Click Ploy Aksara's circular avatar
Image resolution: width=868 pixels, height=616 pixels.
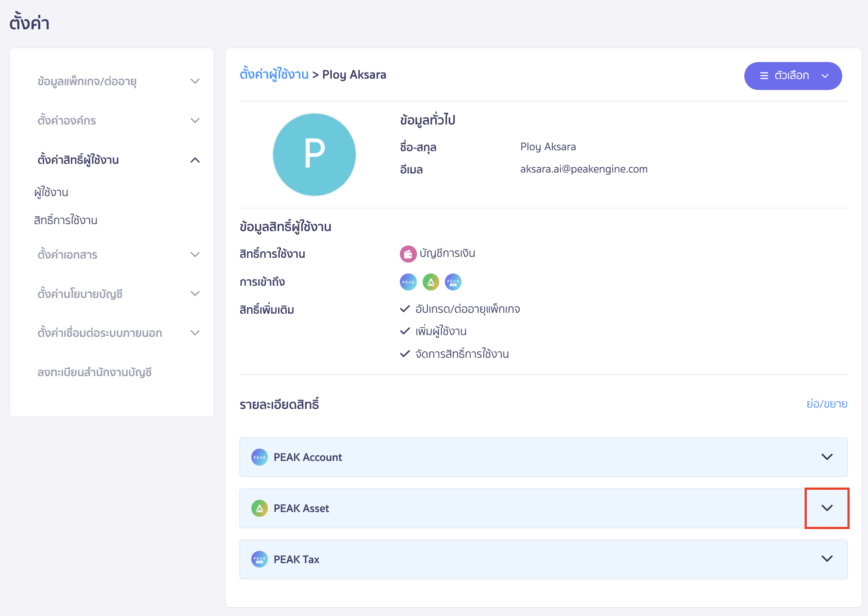314,155
